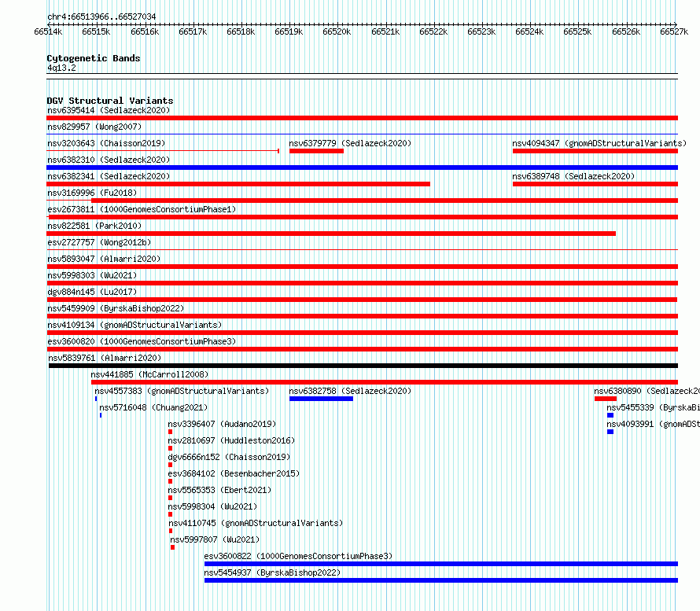The image size is (700, 611).
Task: Select nsv5893047 (Almarri2020) label
Action: tap(104, 259)
